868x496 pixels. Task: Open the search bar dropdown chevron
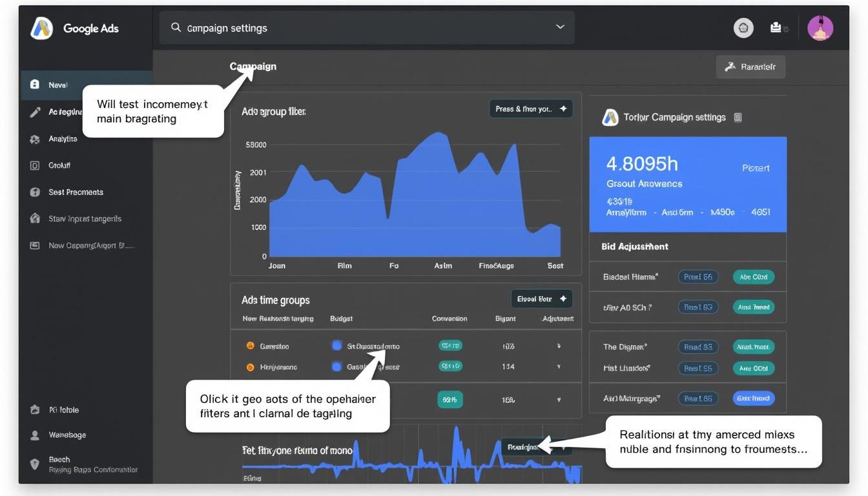(559, 27)
